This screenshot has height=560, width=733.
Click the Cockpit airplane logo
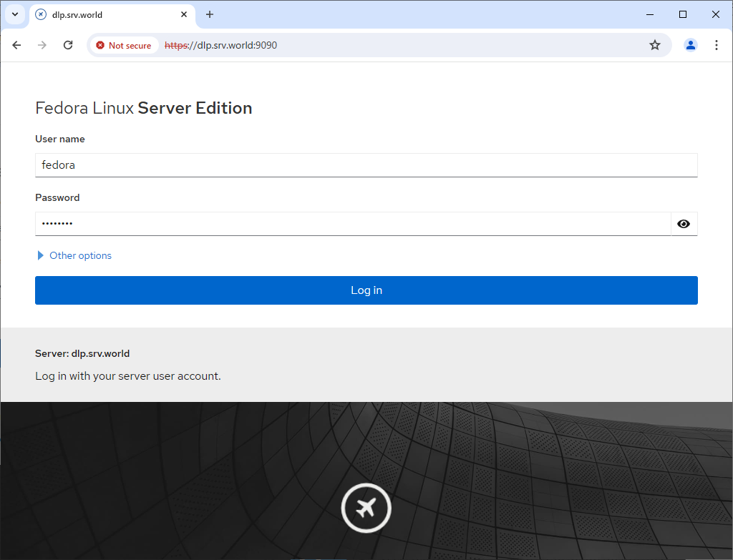366,509
